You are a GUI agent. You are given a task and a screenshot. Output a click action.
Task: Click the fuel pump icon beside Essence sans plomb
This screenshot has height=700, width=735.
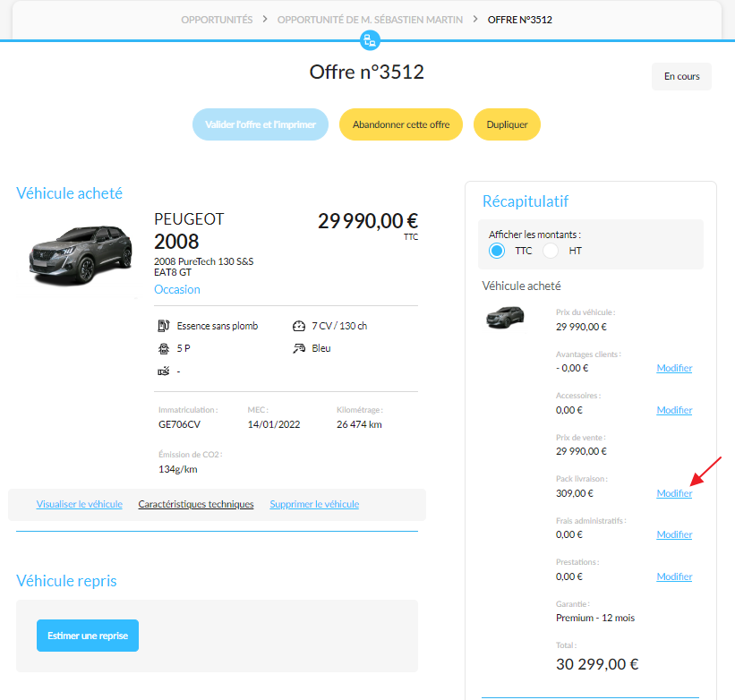coord(163,326)
